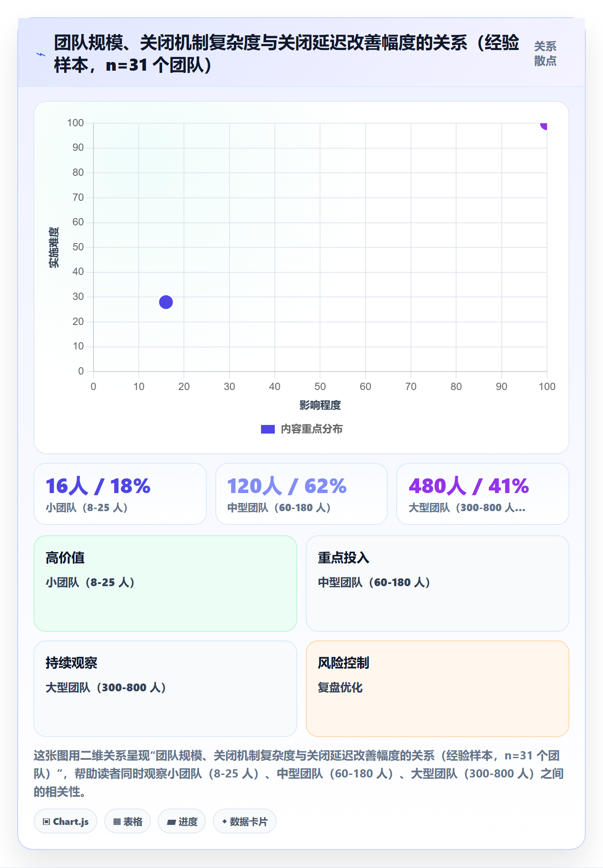The width and height of the screenshot is (603, 868).
Task: Toggle the 内容重点分布 legend color swatch
Action: click(x=267, y=429)
